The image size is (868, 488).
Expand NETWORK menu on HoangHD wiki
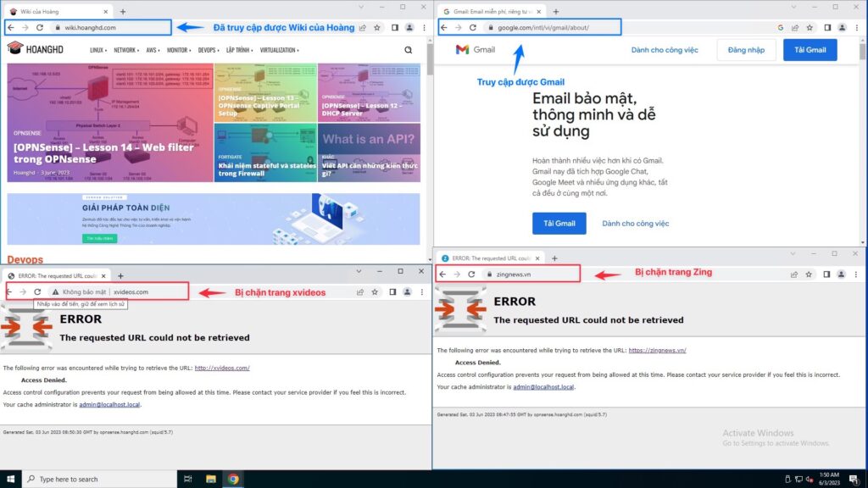click(x=126, y=50)
